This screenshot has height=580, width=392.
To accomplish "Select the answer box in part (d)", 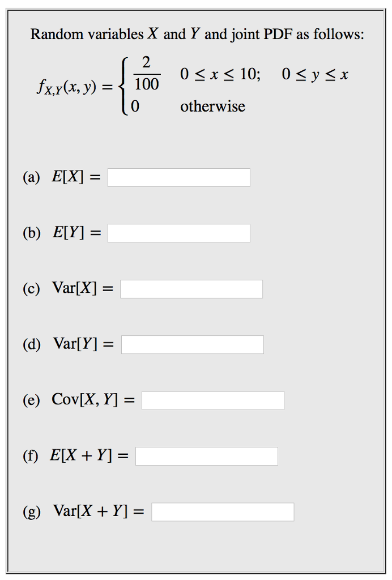I will point(193,344).
